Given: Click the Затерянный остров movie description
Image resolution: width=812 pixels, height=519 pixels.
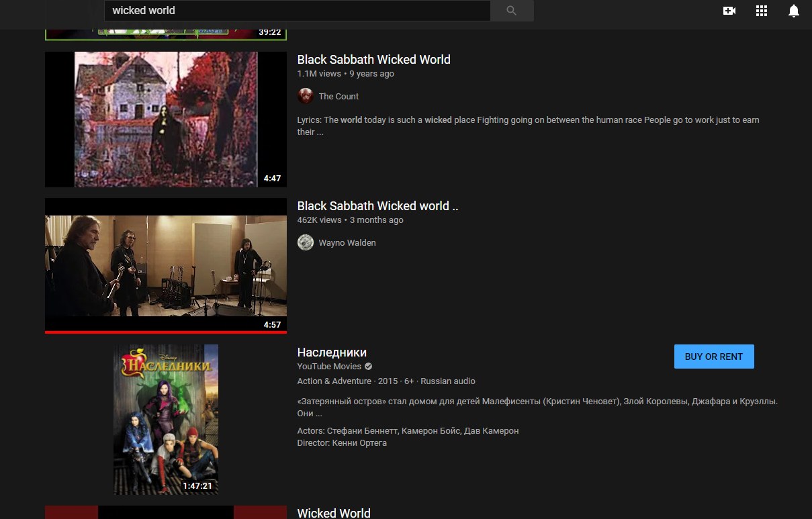Looking at the screenshot, I should [537, 408].
